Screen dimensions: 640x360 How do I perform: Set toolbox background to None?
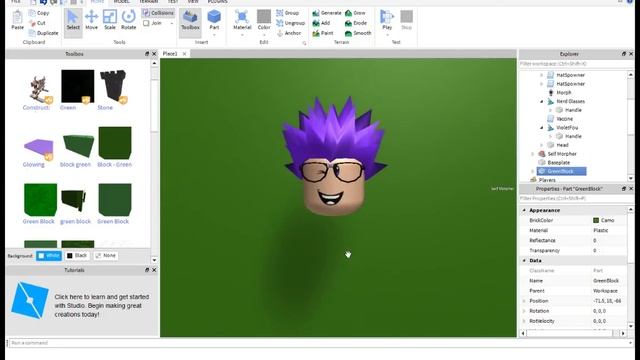(x=106, y=256)
